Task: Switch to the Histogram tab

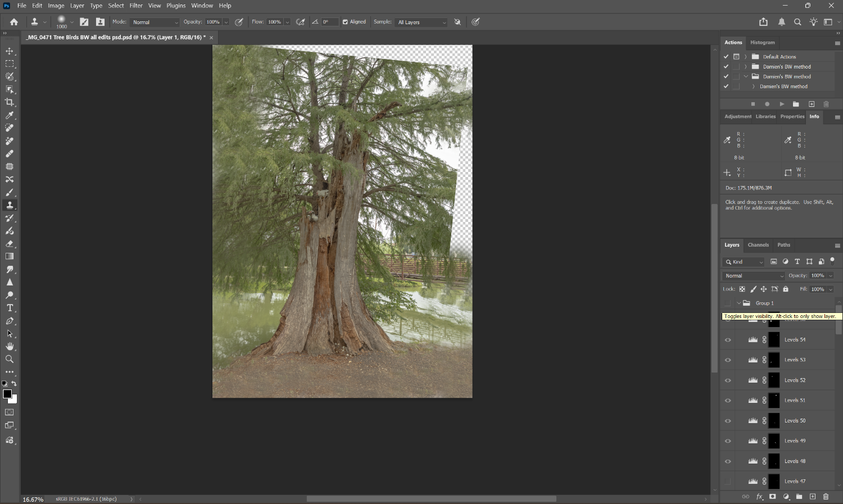Action: click(x=762, y=43)
